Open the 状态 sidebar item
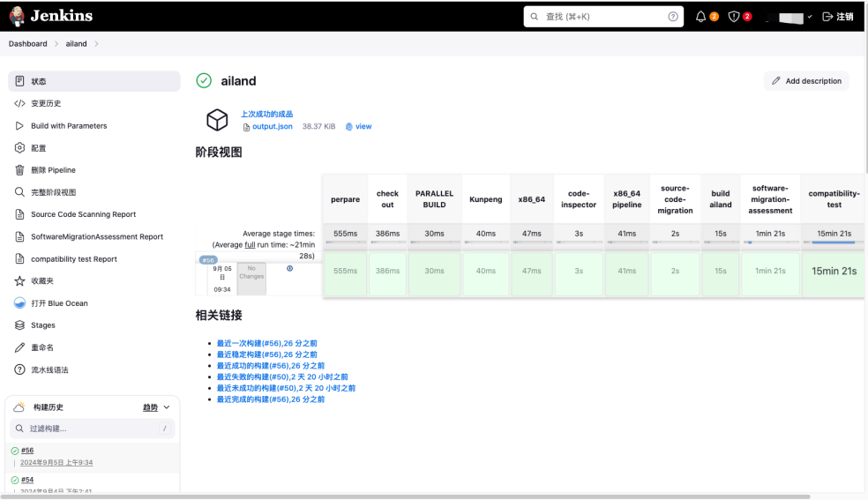This screenshot has width=868, height=500. pyautogui.click(x=39, y=81)
